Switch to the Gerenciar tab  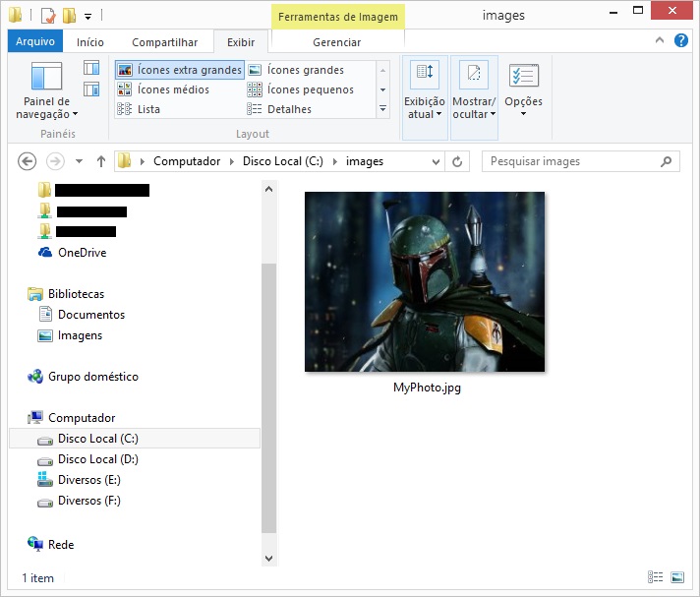336,42
